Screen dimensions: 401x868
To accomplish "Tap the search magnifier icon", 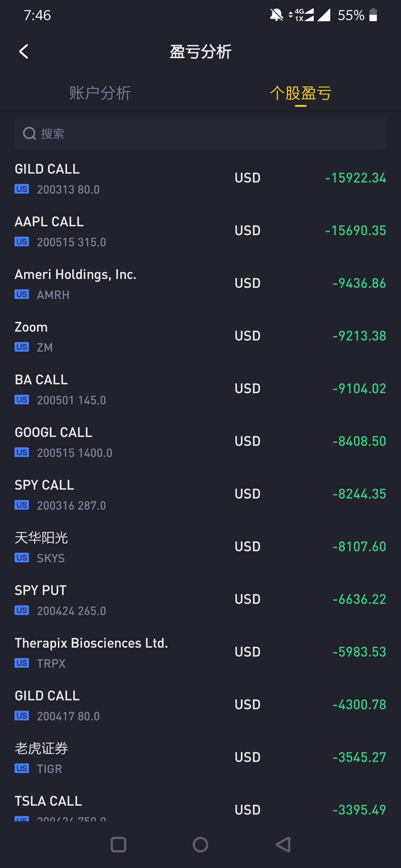I will (x=29, y=134).
